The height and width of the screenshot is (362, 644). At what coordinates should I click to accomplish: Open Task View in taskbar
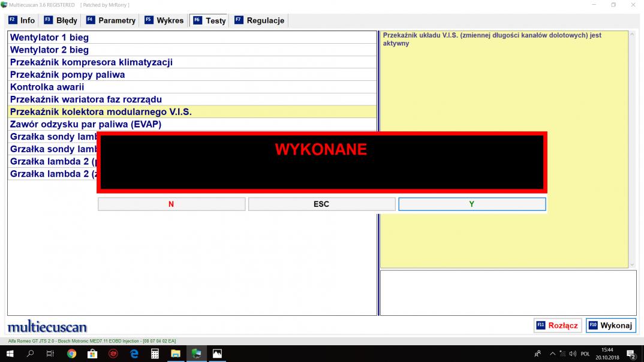point(50,354)
